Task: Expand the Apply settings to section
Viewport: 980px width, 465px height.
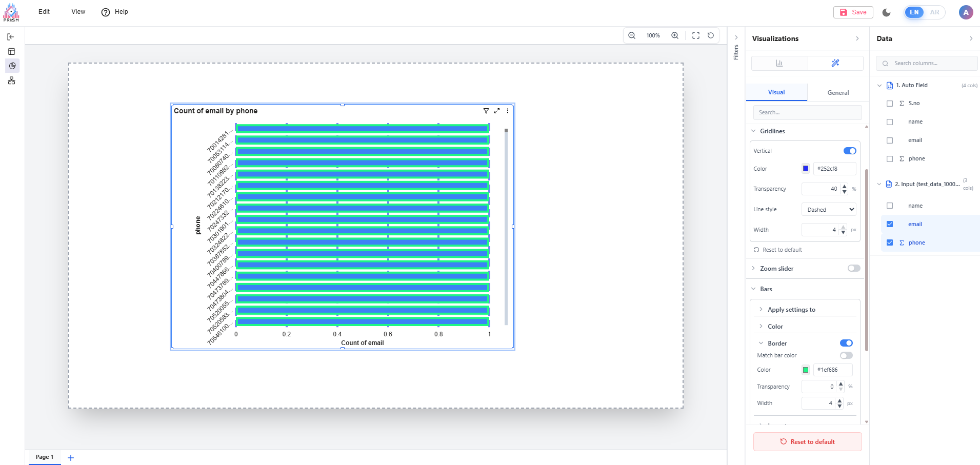Action: coord(791,310)
